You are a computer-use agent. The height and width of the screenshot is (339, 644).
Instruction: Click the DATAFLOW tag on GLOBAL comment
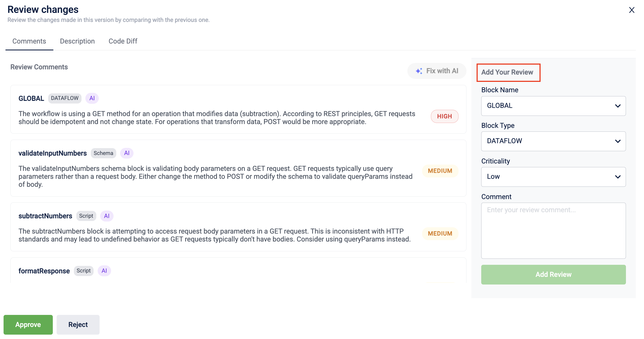[x=65, y=98]
